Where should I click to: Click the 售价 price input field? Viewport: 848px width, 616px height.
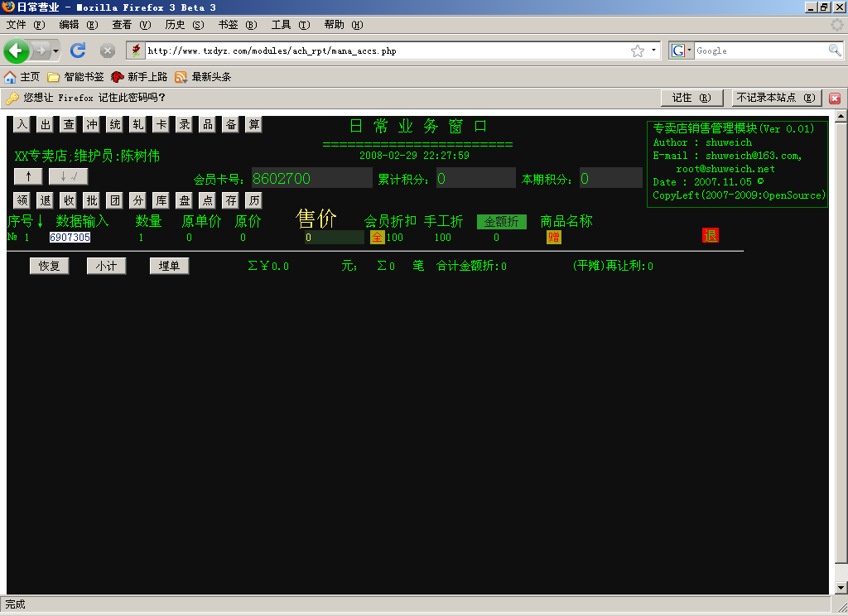(335, 238)
